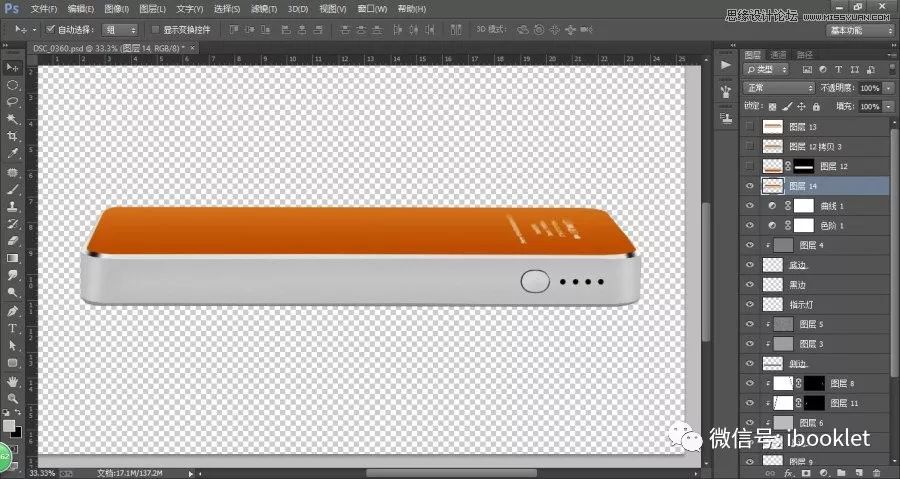Toggle the 自动选择 checkbox
The width and height of the screenshot is (900, 479).
pos(50,29)
